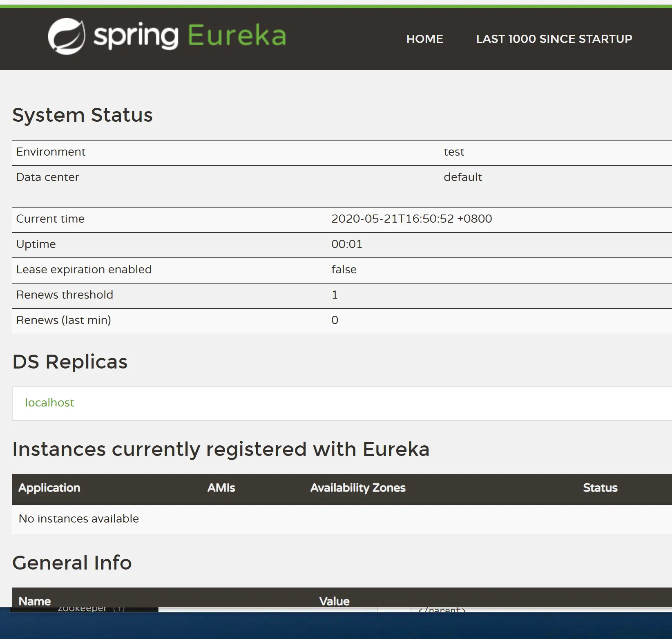
Task: Select the data center value 'default'
Action: 463,177
